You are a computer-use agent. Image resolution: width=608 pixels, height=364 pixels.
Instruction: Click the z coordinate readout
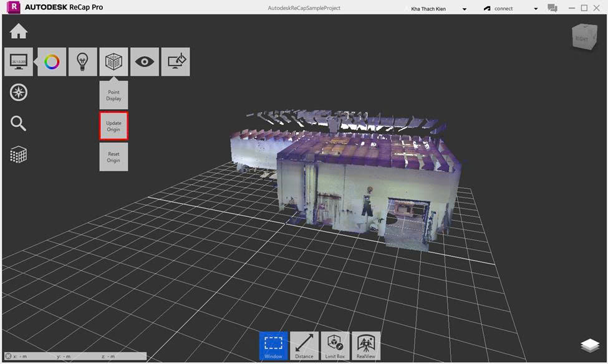click(x=108, y=357)
